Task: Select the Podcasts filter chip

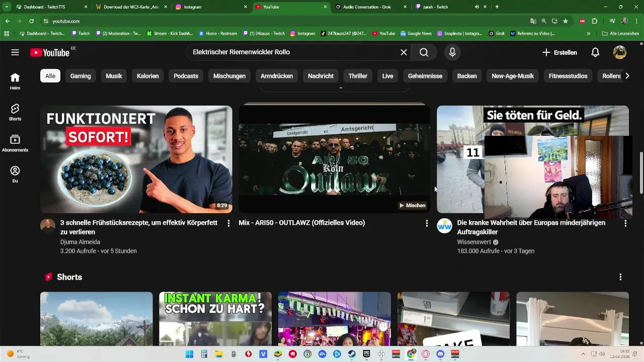Action: pyautogui.click(x=186, y=76)
